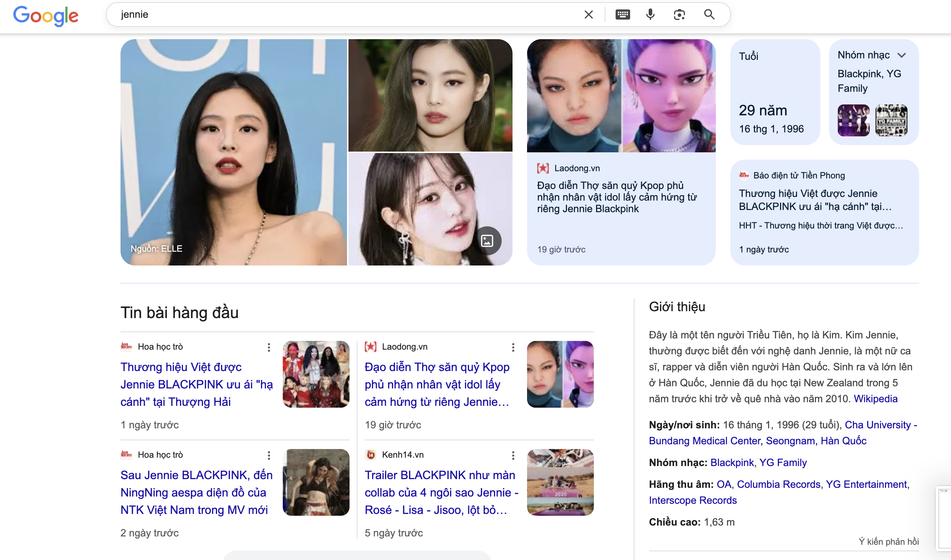Viewport: 951px width, 560px height.
Task: Clear the search query with the X icon
Action: click(588, 15)
